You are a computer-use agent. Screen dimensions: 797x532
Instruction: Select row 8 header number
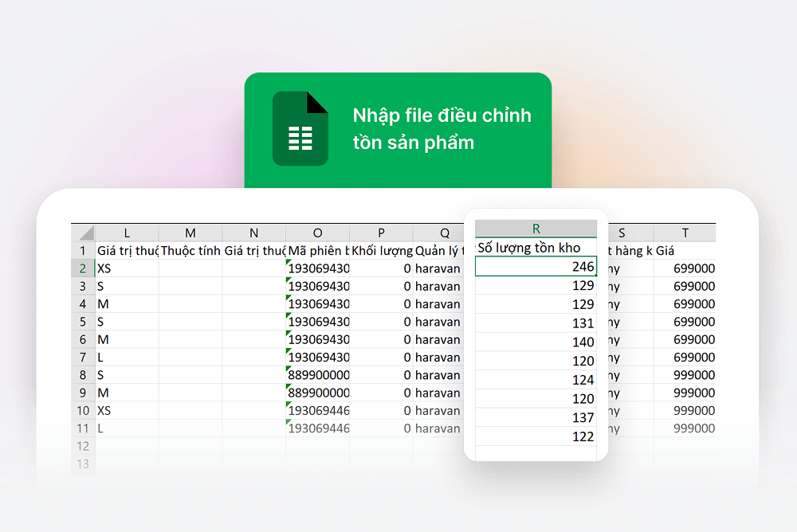click(x=83, y=375)
